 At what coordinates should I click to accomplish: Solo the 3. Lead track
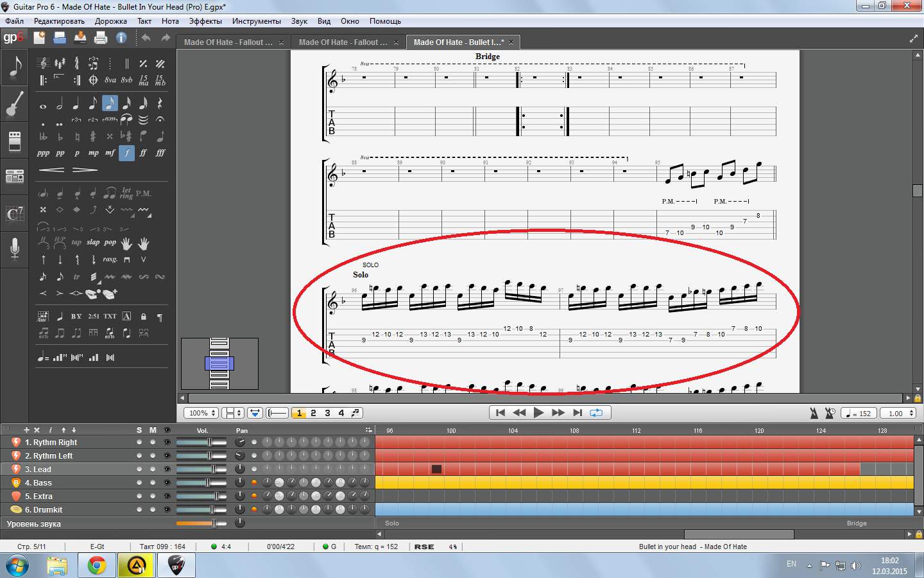click(139, 469)
